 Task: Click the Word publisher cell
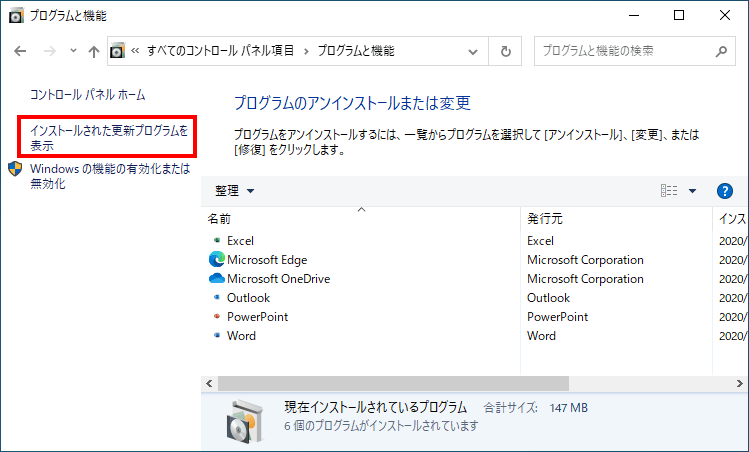point(541,336)
